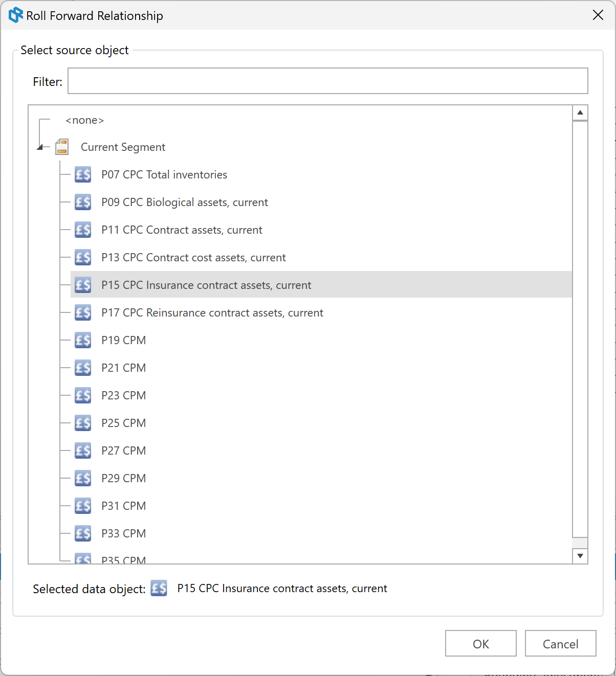Close the Roll Forward Relationship dialog
This screenshot has height=676, width=616.
(598, 15)
